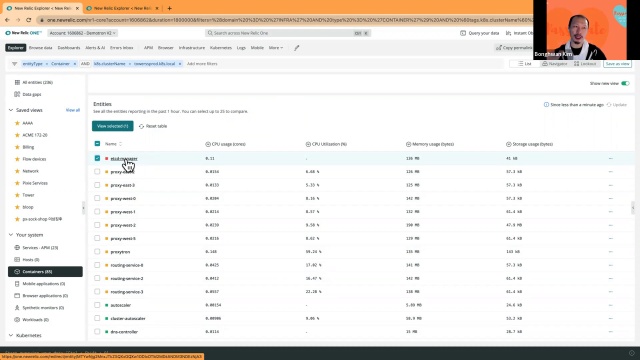The width and height of the screenshot is (640, 360).
Task: Check the cluster-autoscaler row checkbox
Action: coord(97,318)
